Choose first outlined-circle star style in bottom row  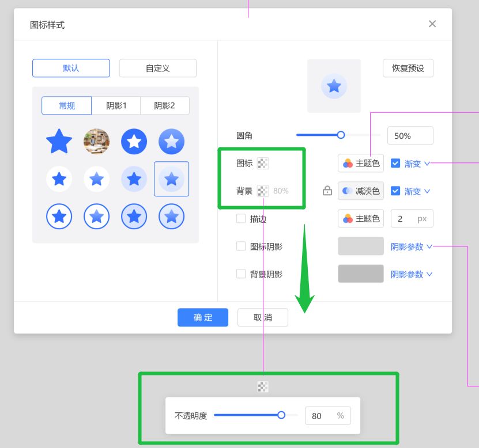[59, 217]
